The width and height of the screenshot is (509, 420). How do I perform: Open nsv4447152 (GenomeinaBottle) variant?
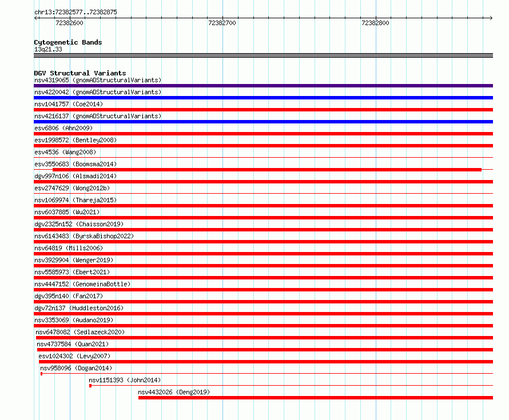pos(82,284)
